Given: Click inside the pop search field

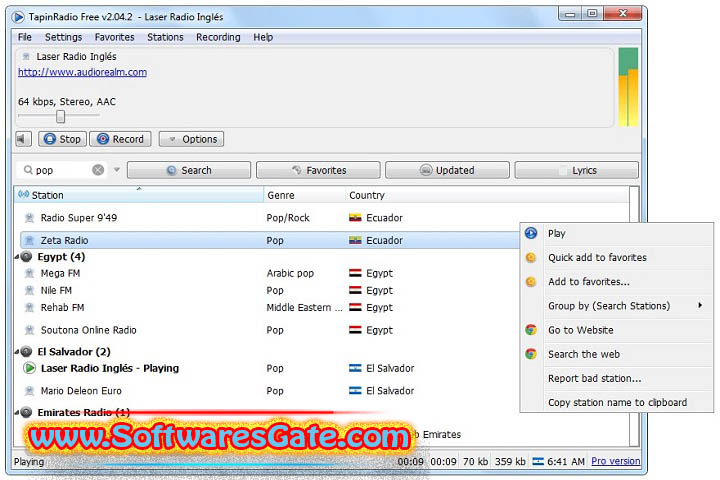Looking at the screenshot, I should (62, 170).
